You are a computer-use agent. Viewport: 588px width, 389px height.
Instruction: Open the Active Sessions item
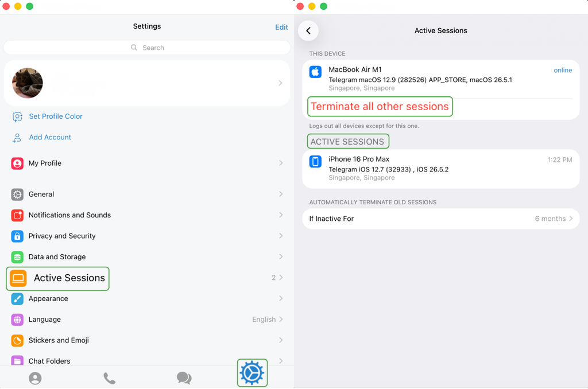pos(147,278)
